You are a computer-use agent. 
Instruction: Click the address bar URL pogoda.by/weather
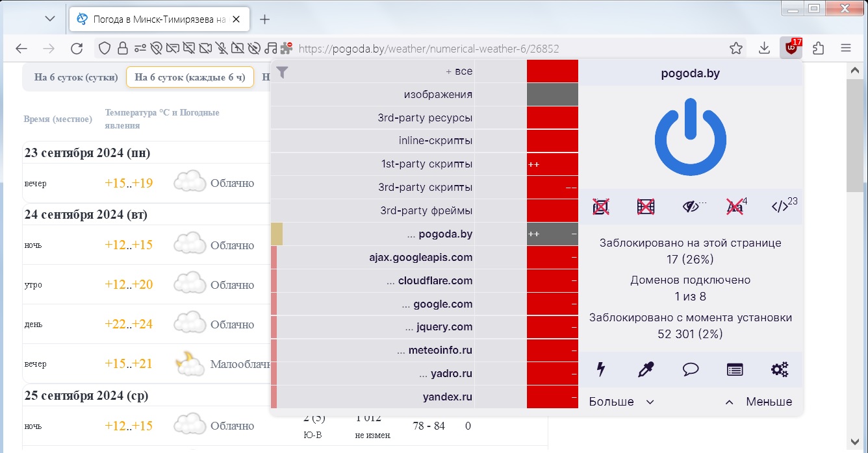coord(429,49)
